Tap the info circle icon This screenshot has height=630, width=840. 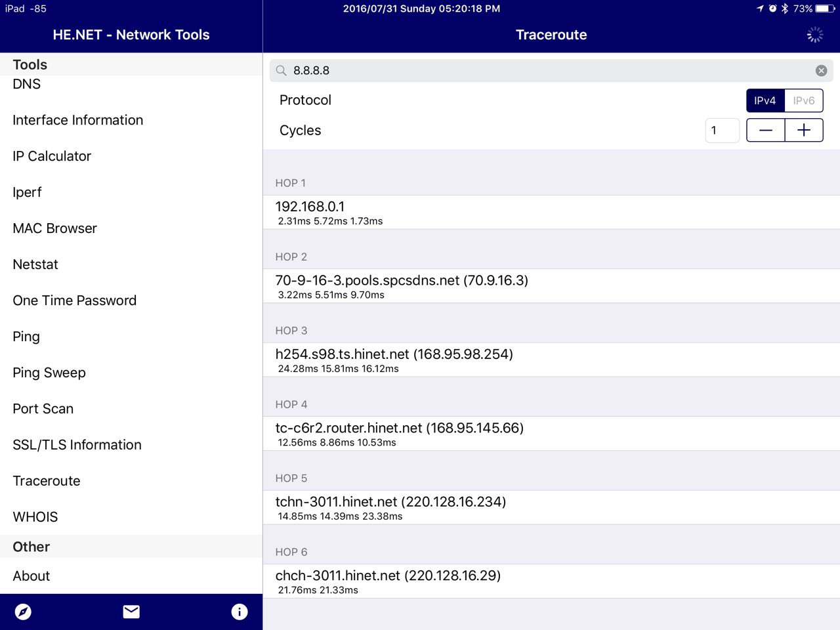(x=240, y=612)
